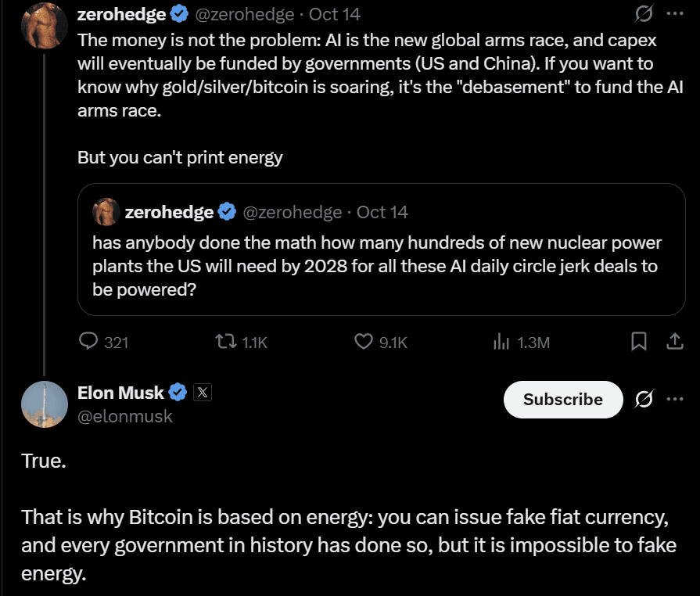Click Grok icon on zerohedge post
This screenshot has height=596, width=700.
click(645, 14)
